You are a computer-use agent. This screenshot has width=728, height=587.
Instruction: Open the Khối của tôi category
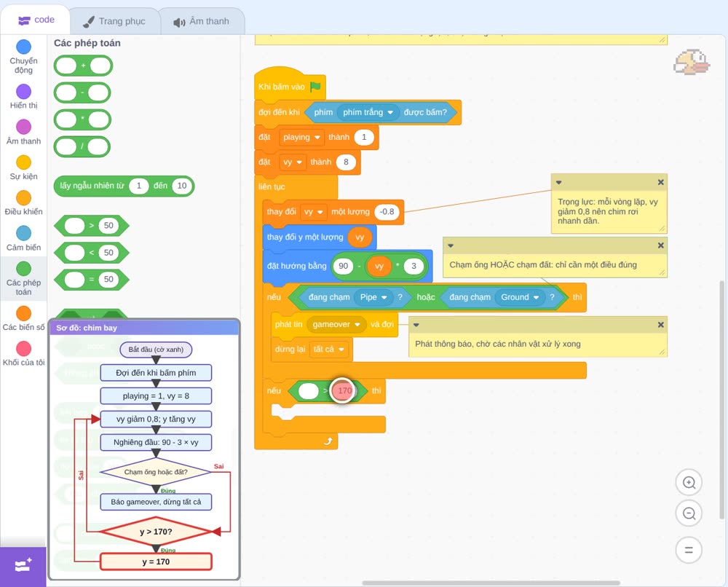tap(23, 354)
